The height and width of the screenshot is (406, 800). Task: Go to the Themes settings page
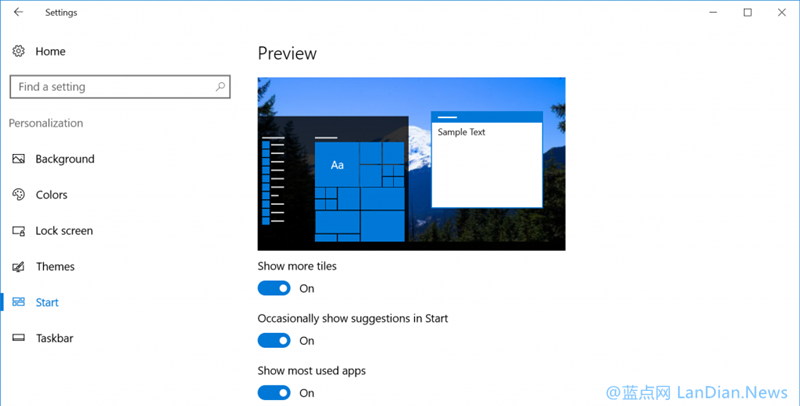pos(55,267)
